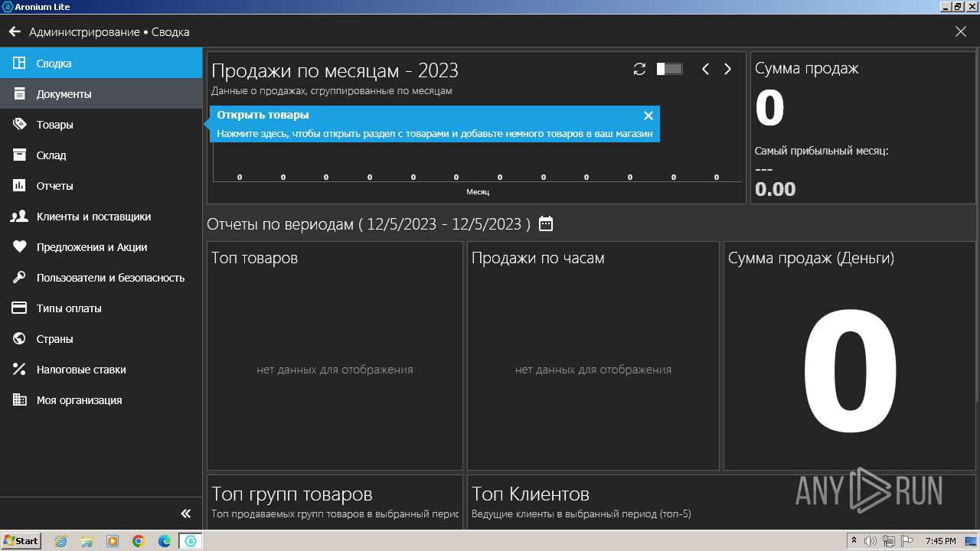Click the Топ товаров panel title
This screenshot has width=980, height=551.
[x=254, y=258]
